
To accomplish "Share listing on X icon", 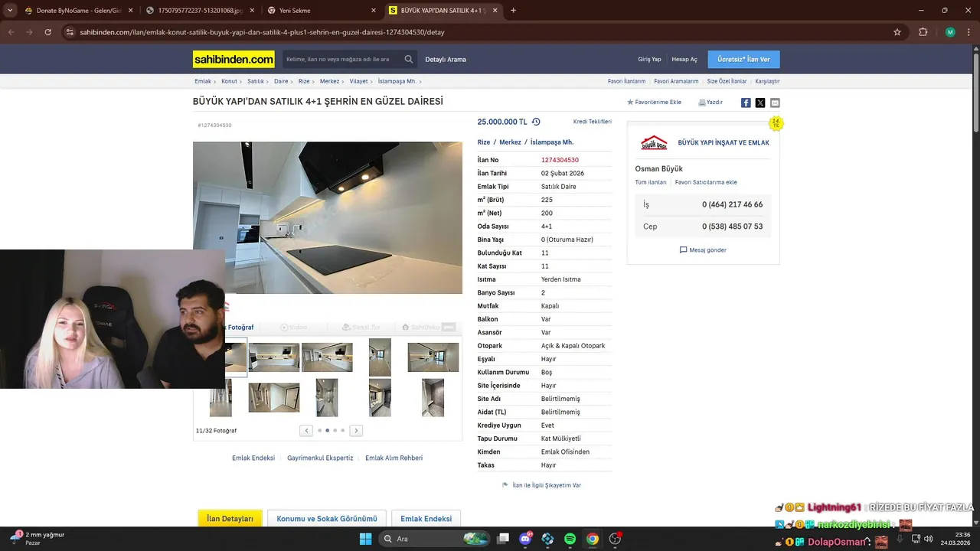I will click(760, 103).
